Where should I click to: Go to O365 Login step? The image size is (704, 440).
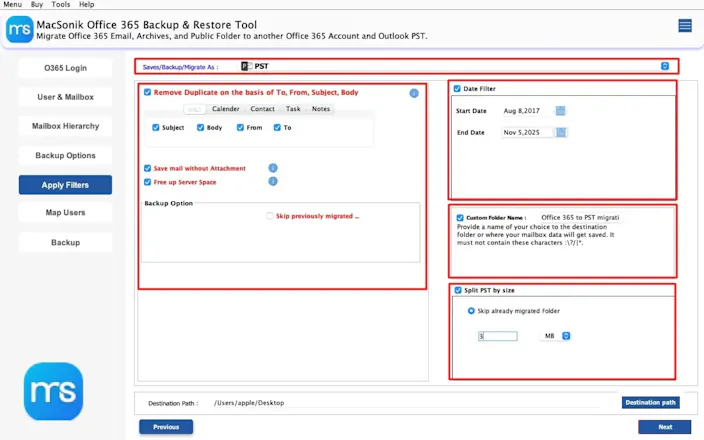coord(65,68)
